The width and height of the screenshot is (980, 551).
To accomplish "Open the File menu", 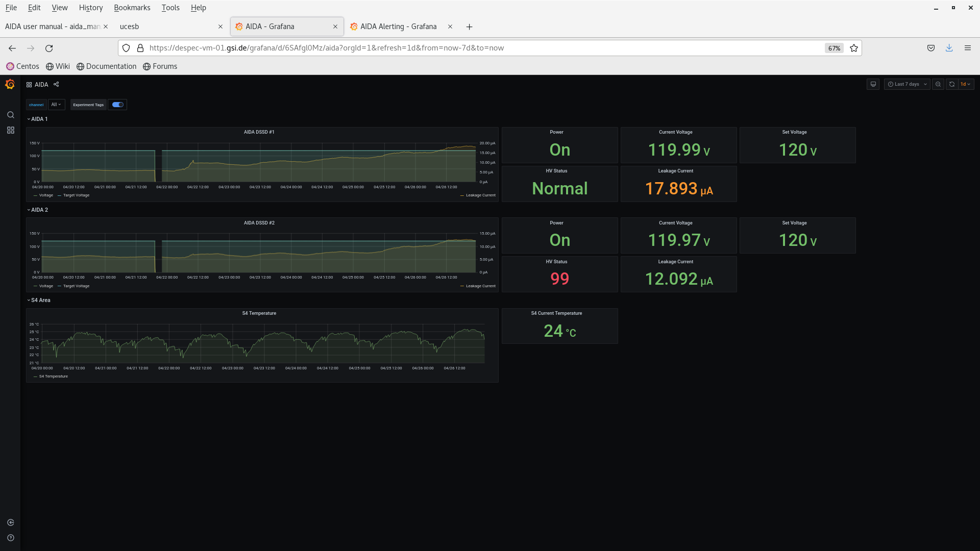I will pyautogui.click(x=11, y=8).
